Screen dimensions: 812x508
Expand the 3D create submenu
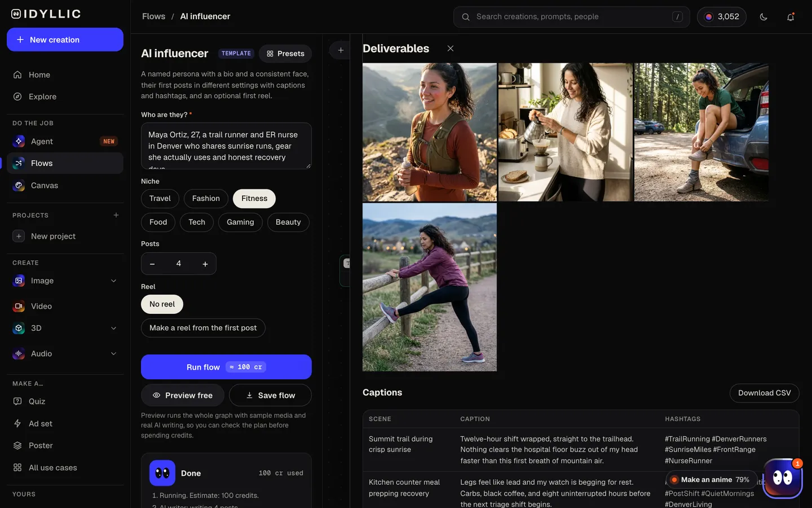click(x=113, y=328)
